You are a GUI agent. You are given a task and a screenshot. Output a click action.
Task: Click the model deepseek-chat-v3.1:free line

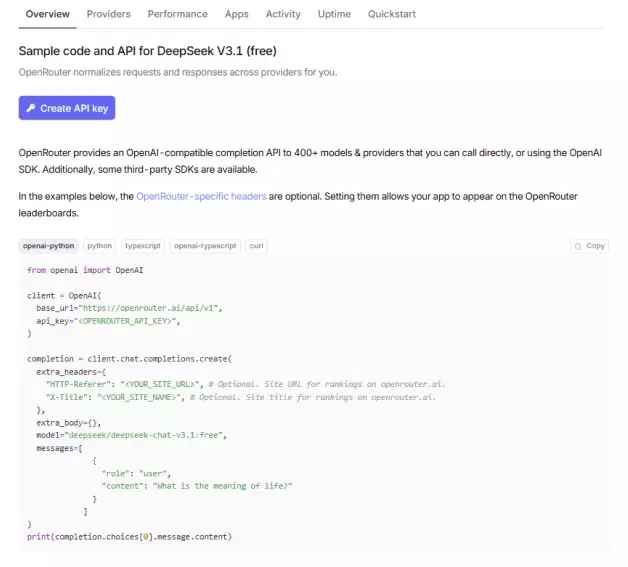coord(131,435)
